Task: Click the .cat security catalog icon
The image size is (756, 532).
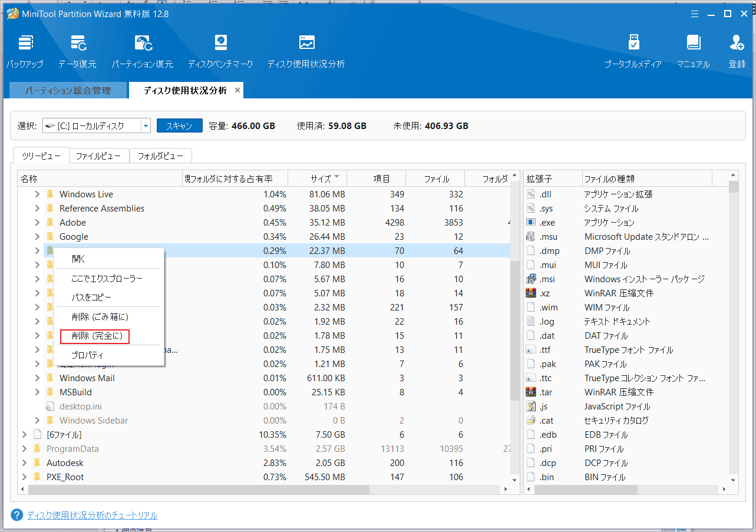Action: (x=531, y=421)
